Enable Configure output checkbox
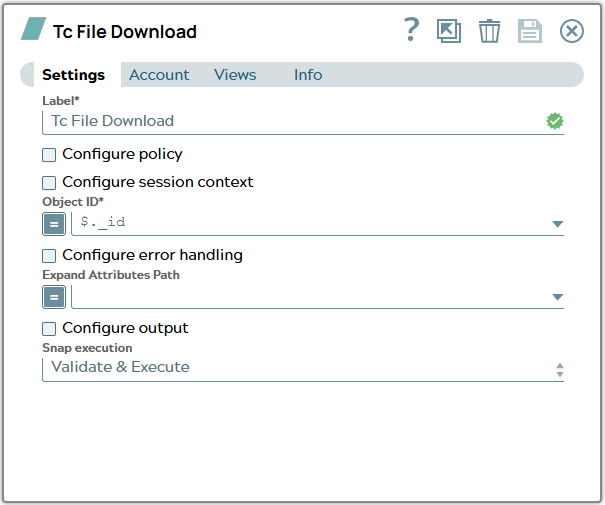Viewport: 605px width, 505px height. point(49,329)
